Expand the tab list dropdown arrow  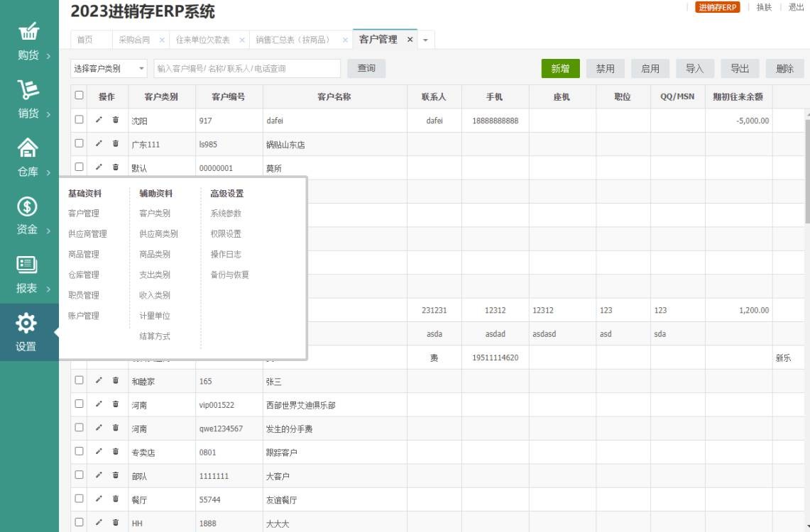point(426,40)
